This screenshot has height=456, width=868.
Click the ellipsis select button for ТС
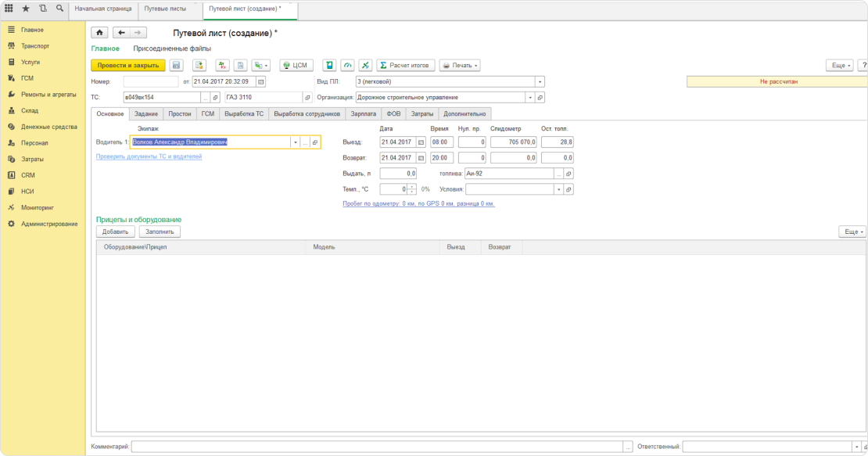pyautogui.click(x=206, y=98)
